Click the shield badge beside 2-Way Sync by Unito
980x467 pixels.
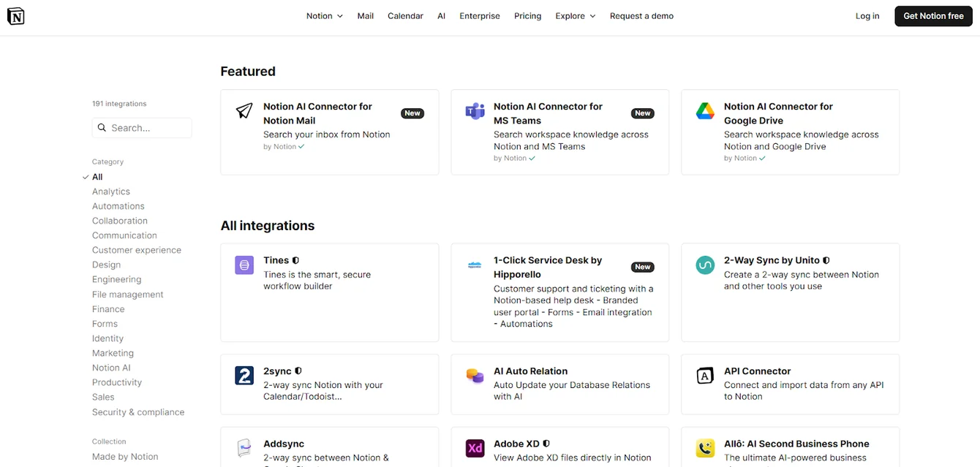click(826, 260)
